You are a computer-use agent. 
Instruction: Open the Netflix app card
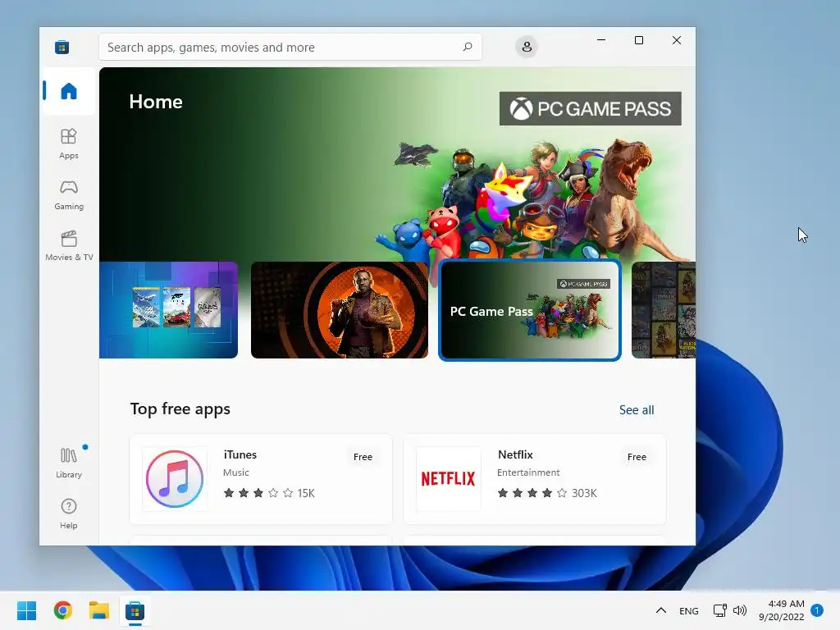click(535, 479)
